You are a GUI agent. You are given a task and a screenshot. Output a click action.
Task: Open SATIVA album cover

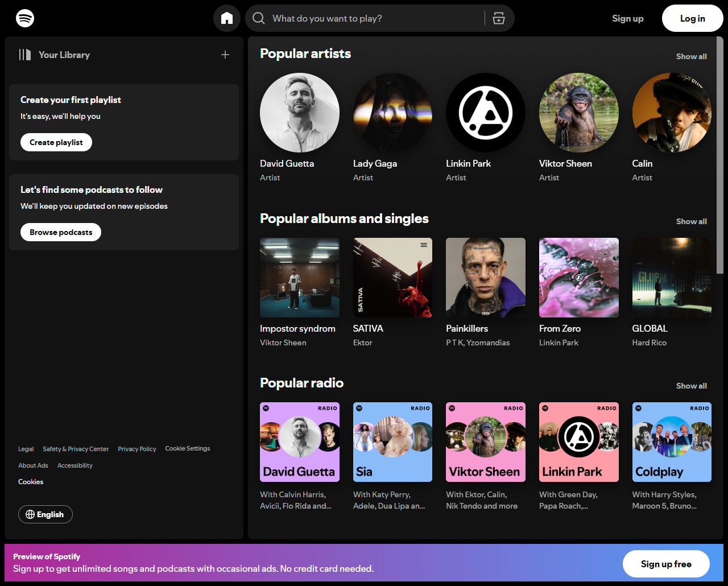tap(392, 278)
